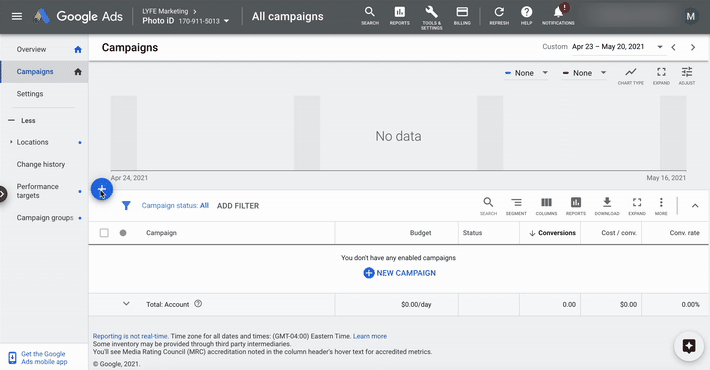The width and height of the screenshot is (710, 370).
Task: Open the date range dropdown
Action: coord(618,47)
